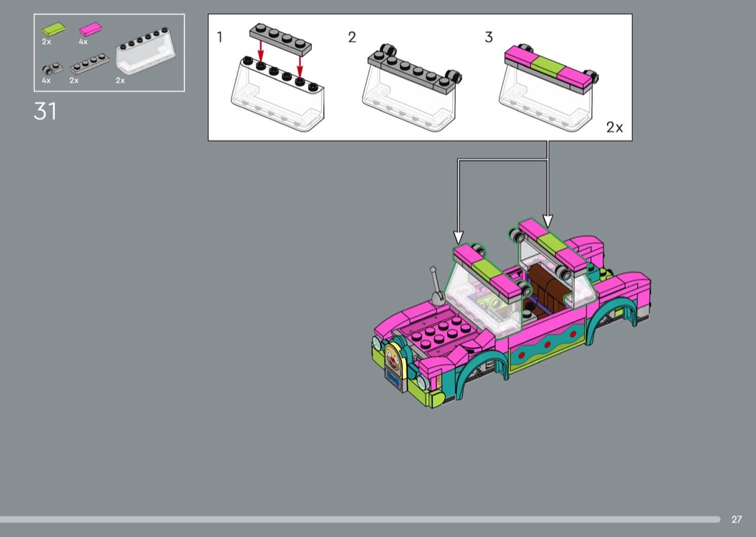
Task: Click the page number 27
Action: 736,519
